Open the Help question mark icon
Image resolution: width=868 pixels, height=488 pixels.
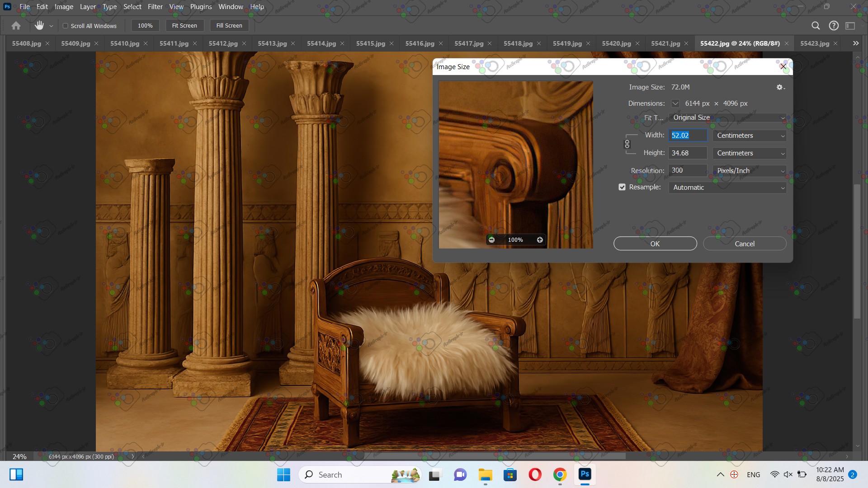[x=834, y=26]
